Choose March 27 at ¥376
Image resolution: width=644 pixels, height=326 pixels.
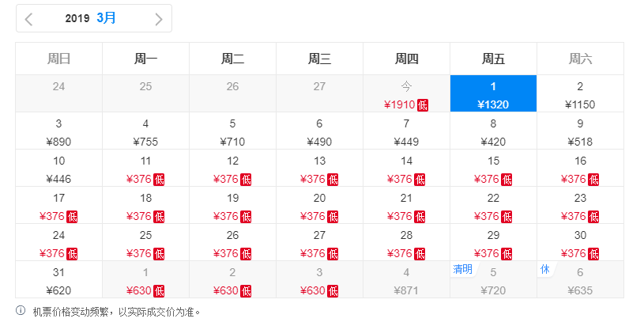click(319, 243)
